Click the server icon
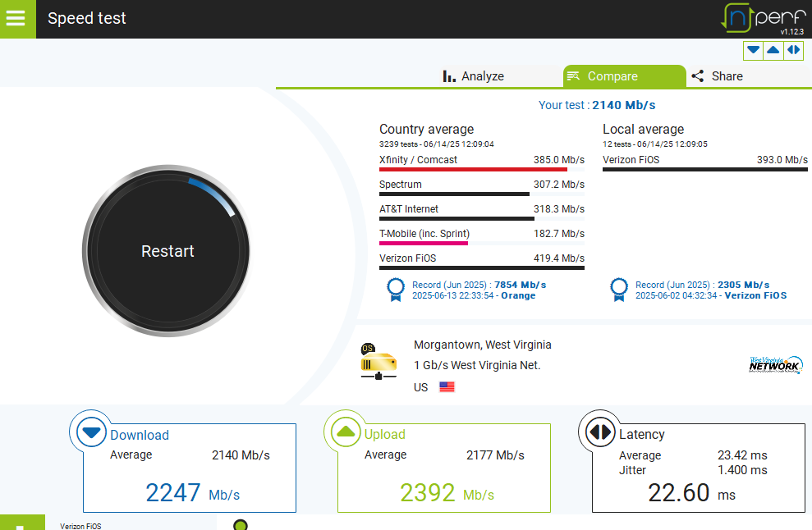The height and width of the screenshot is (530, 812). point(378,362)
